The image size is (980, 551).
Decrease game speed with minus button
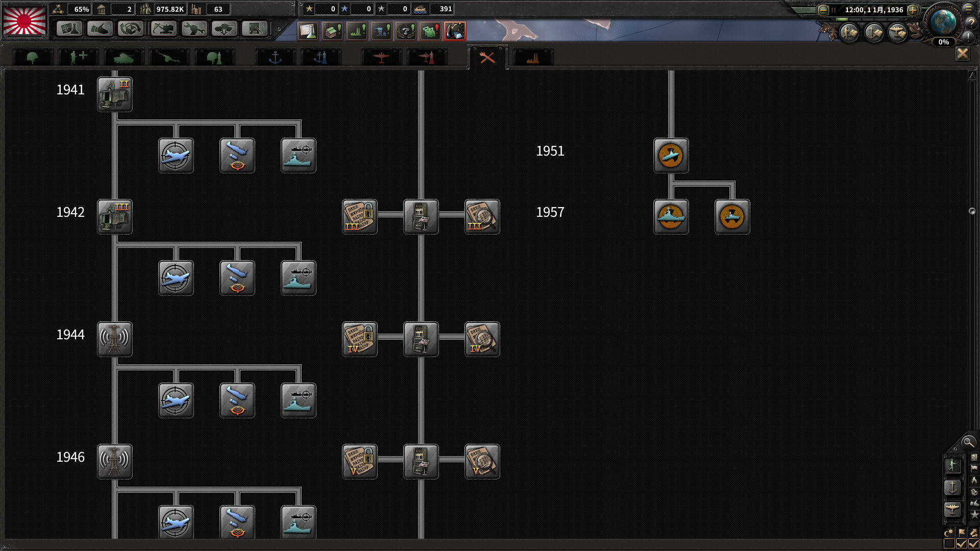tap(823, 10)
